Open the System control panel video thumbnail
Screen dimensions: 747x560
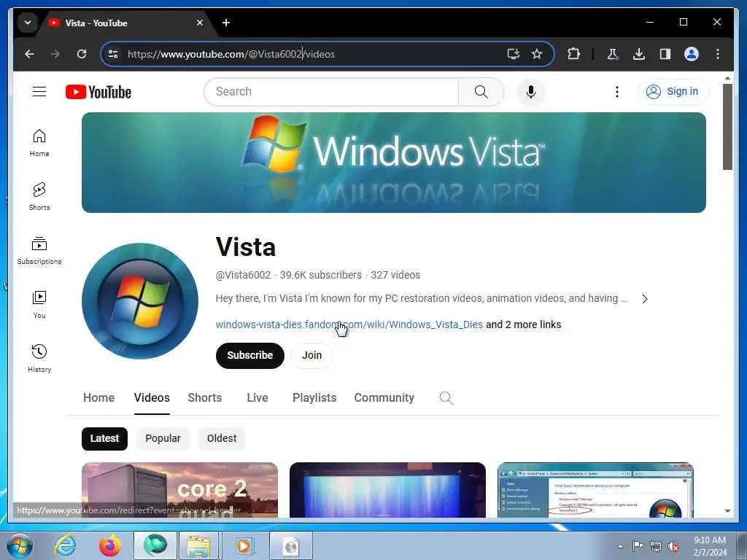(595, 490)
